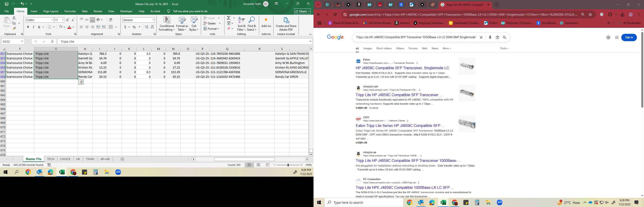644x207 pixels.
Task: Open the Calibri font name dropdown
Action: point(52,20)
